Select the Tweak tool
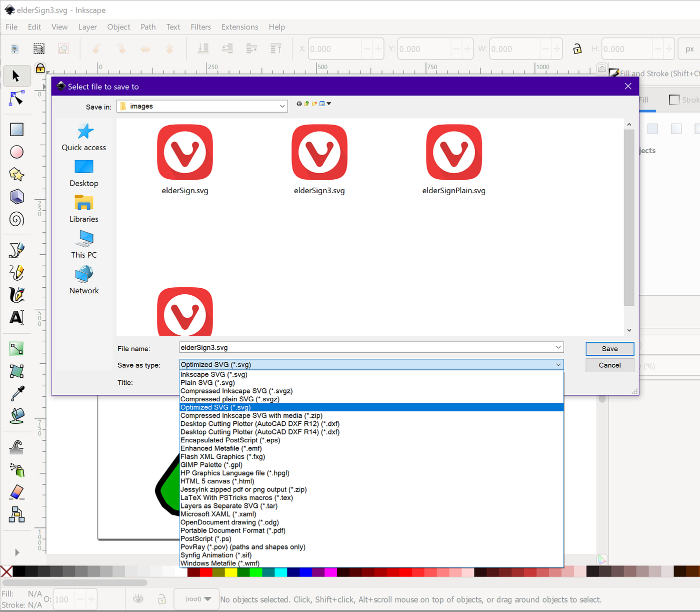 coord(16,447)
